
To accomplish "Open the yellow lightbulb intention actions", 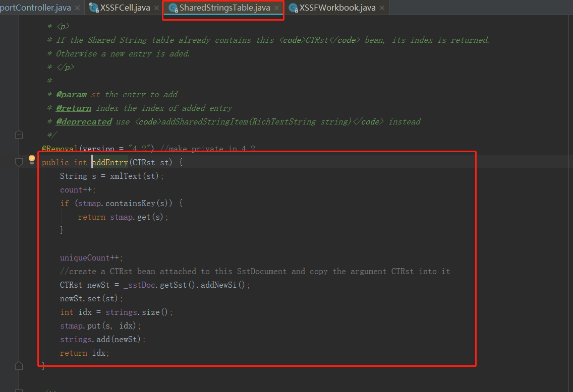I will pos(32,160).
